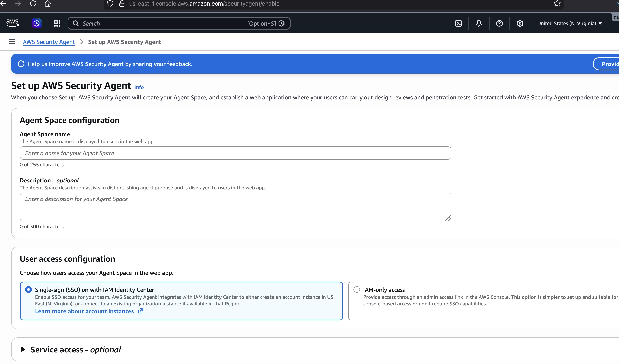619x364 pixels.
Task: Open the notifications bell
Action: (x=479, y=23)
